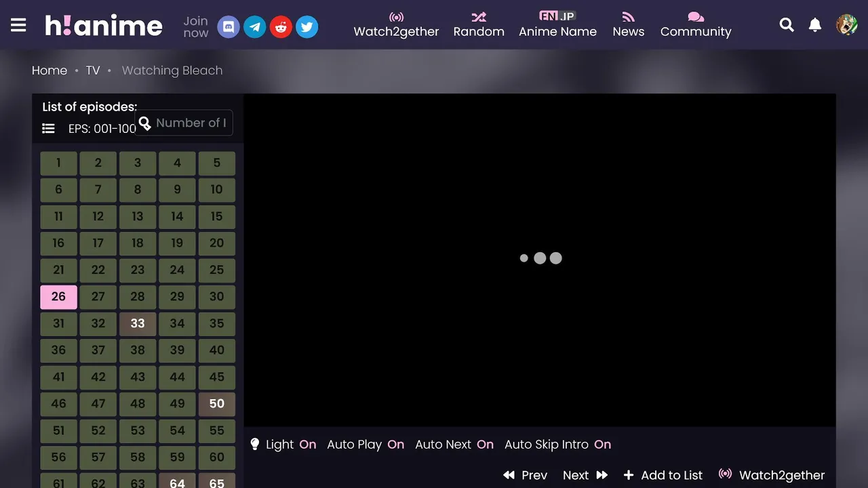Select episode 65
Image resolution: width=868 pixels, height=488 pixels.
[217, 481]
